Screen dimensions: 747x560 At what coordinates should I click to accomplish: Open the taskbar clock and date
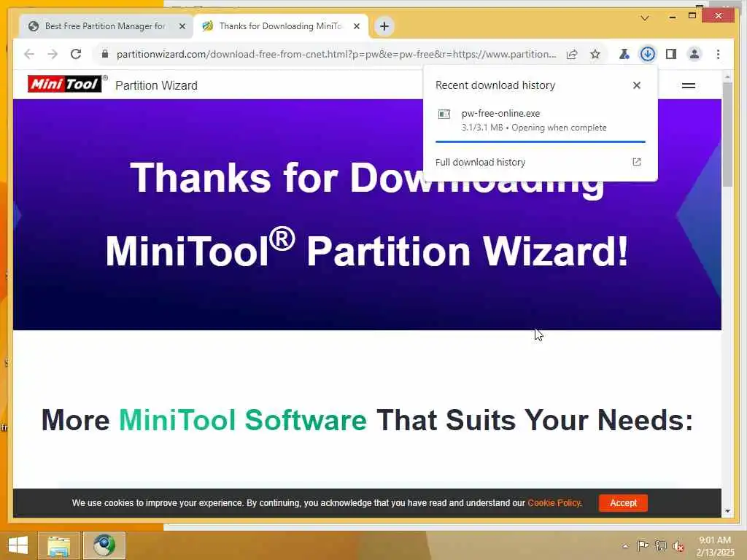(715, 546)
